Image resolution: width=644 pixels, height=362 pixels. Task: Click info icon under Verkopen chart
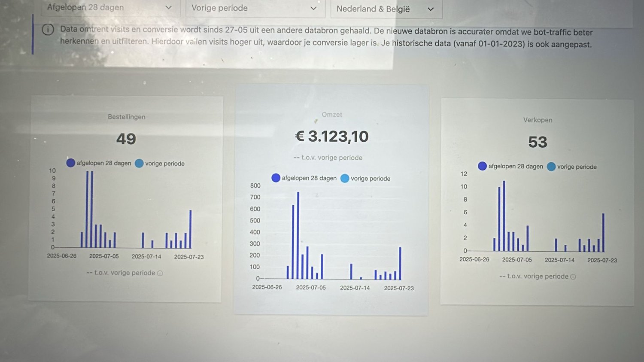(x=573, y=277)
